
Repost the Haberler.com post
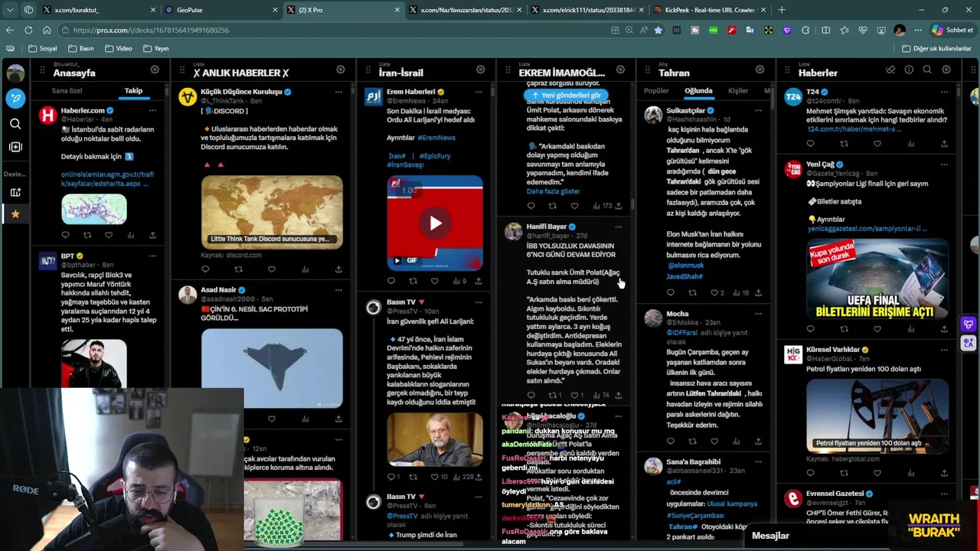pos(87,235)
